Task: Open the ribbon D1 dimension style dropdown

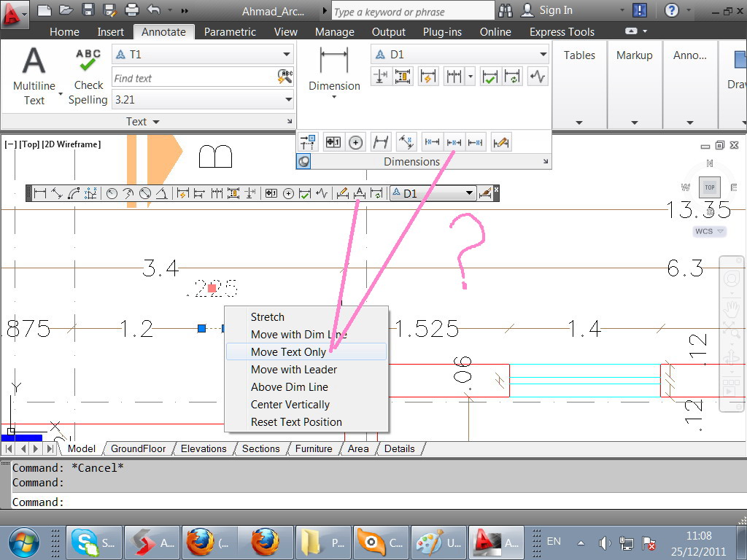Action: 543,54
